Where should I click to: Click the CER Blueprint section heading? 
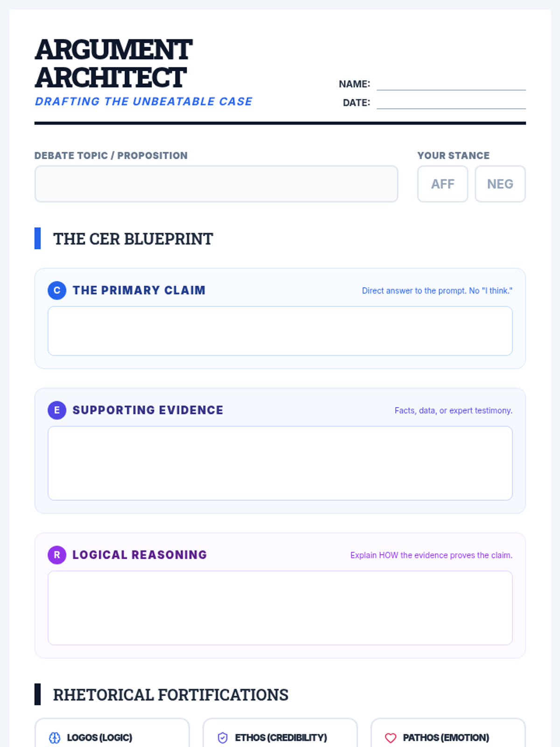(133, 239)
